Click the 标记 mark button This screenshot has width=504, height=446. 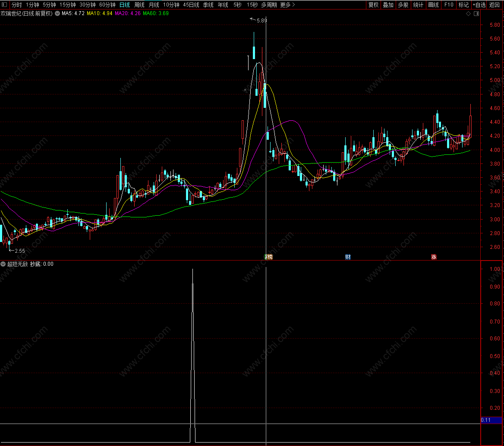[463, 5]
